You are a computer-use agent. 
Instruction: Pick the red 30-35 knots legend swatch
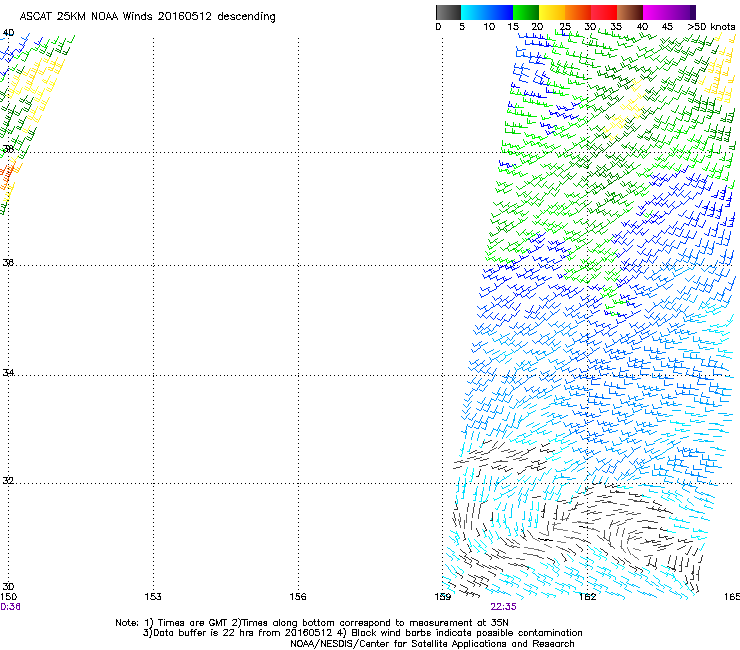(x=604, y=12)
